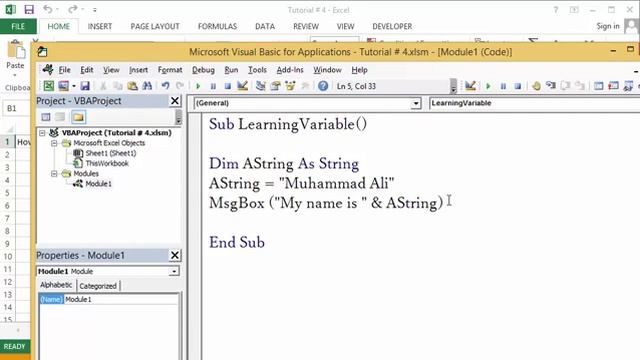Viewport: 640px width, 360px height.
Task: Run the macro with the green play icon left of the help icon
Action: tap(198, 86)
